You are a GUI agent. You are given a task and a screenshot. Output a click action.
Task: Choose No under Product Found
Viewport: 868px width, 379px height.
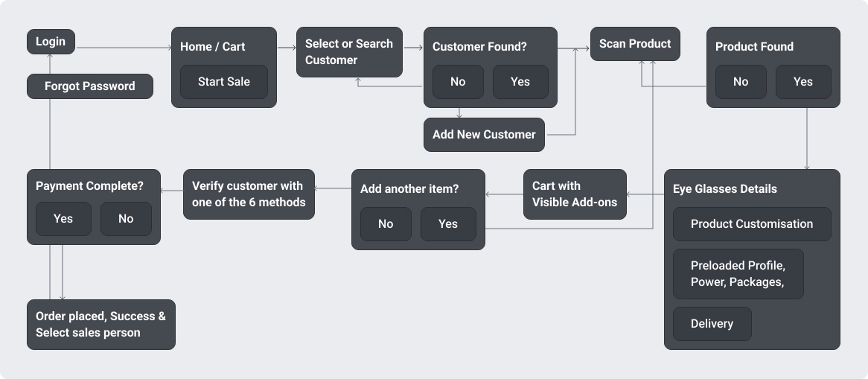tap(741, 82)
